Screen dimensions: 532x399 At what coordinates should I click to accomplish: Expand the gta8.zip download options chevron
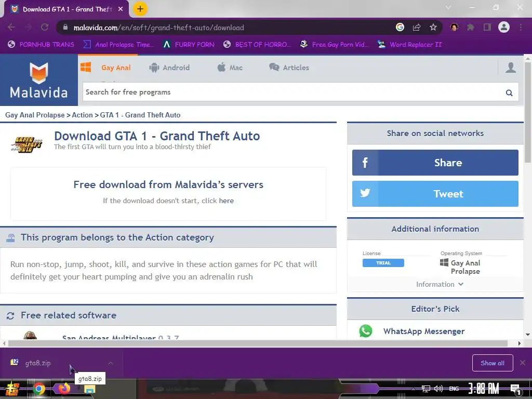click(x=111, y=363)
